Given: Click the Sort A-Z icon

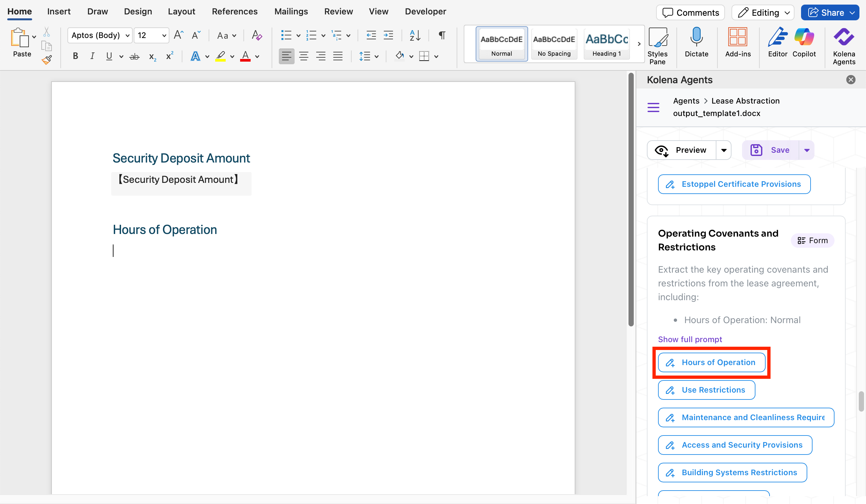Looking at the screenshot, I should [415, 35].
